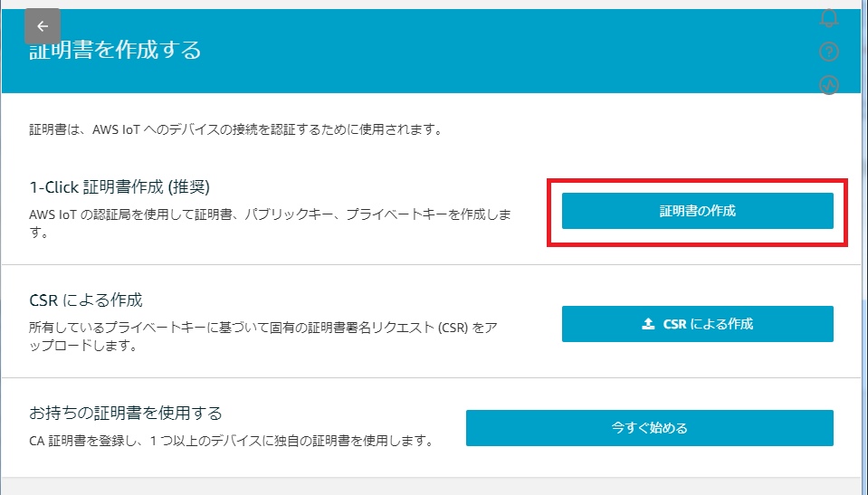868x495 pixels.
Task: Click the CA 証明書を登録 description text
Action: pyautogui.click(x=231, y=442)
